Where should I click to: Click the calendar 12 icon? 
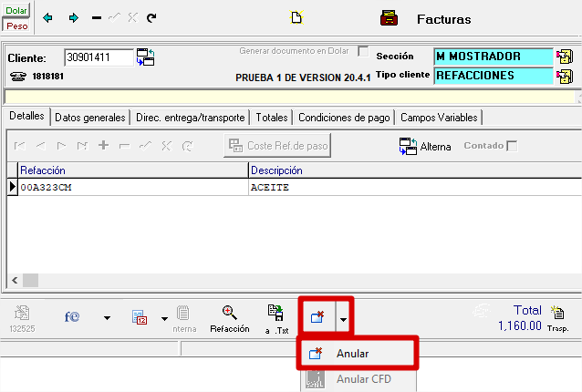tap(140, 317)
